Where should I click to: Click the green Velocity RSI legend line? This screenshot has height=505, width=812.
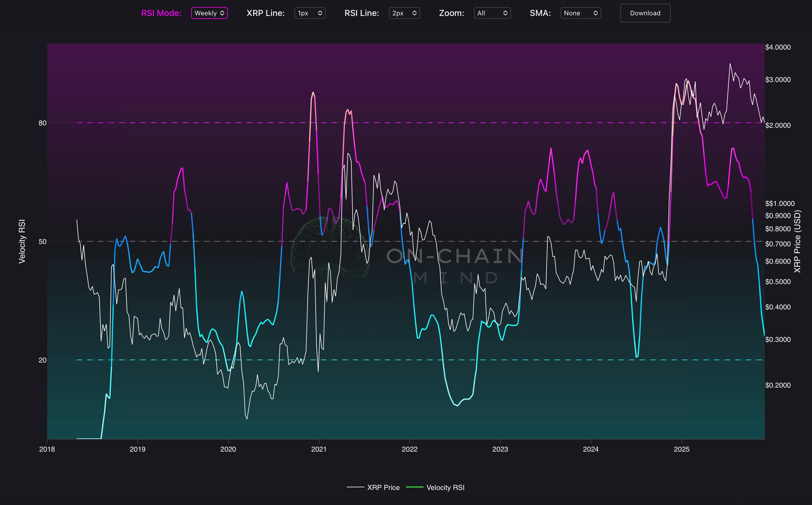tap(414, 487)
